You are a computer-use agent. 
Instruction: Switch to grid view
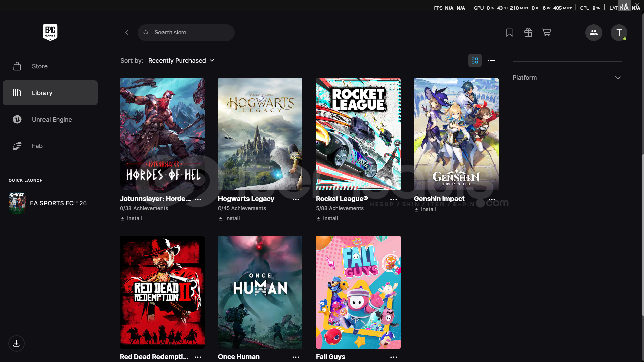[475, 61]
